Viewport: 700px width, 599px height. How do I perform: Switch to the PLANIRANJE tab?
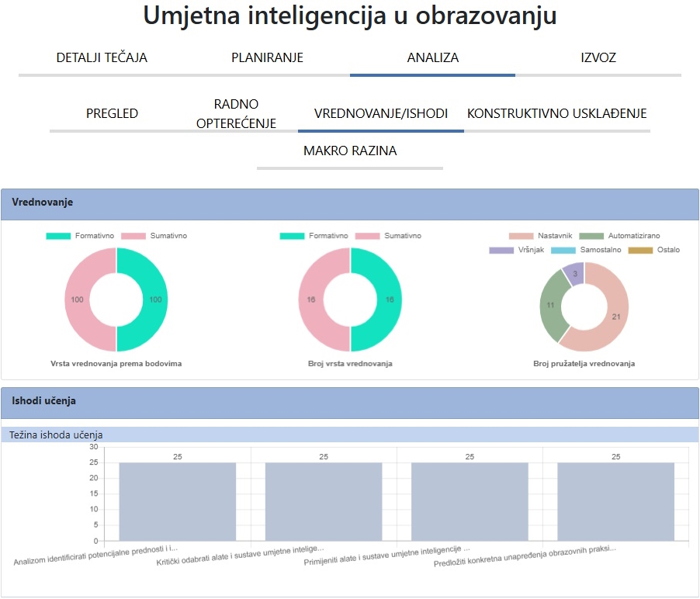267,57
